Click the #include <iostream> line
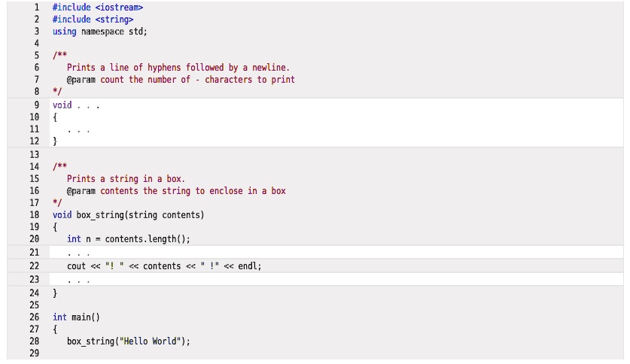 98,8
